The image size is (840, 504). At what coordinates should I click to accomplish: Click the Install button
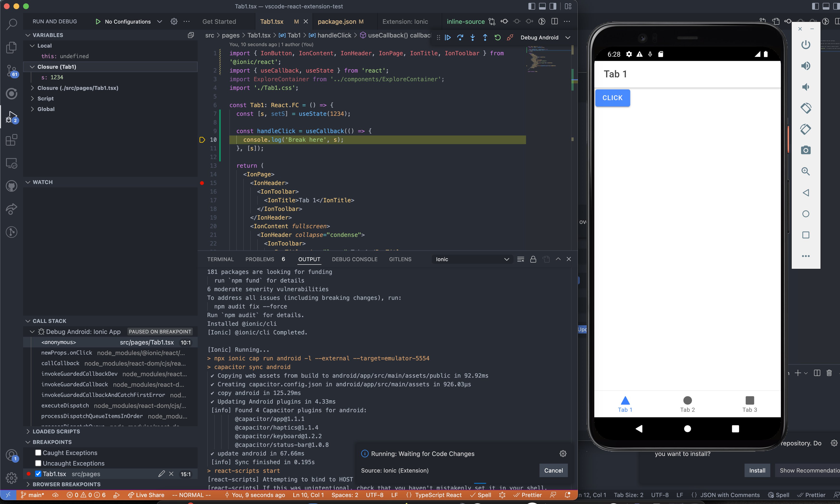point(758,470)
